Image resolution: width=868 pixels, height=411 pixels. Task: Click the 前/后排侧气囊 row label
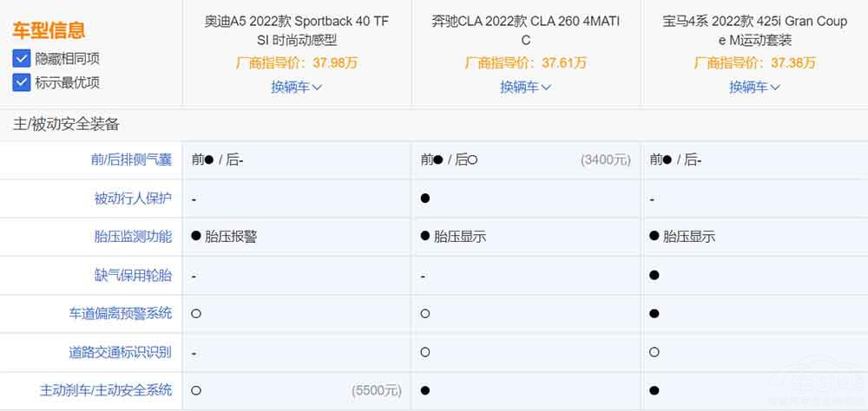[131, 160]
